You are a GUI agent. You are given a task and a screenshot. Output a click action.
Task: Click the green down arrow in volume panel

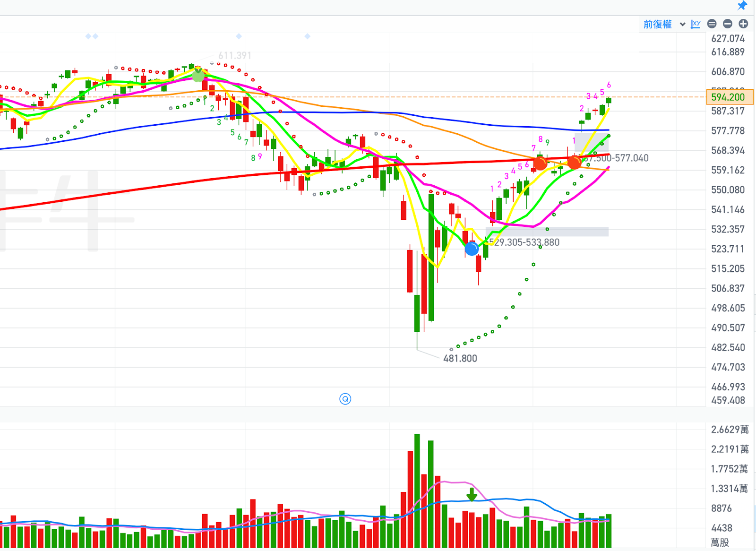point(472,495)
